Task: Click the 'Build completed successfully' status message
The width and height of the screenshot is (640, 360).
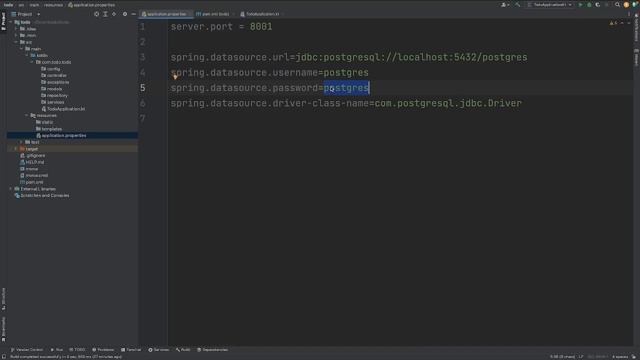Action: point(66,357)
